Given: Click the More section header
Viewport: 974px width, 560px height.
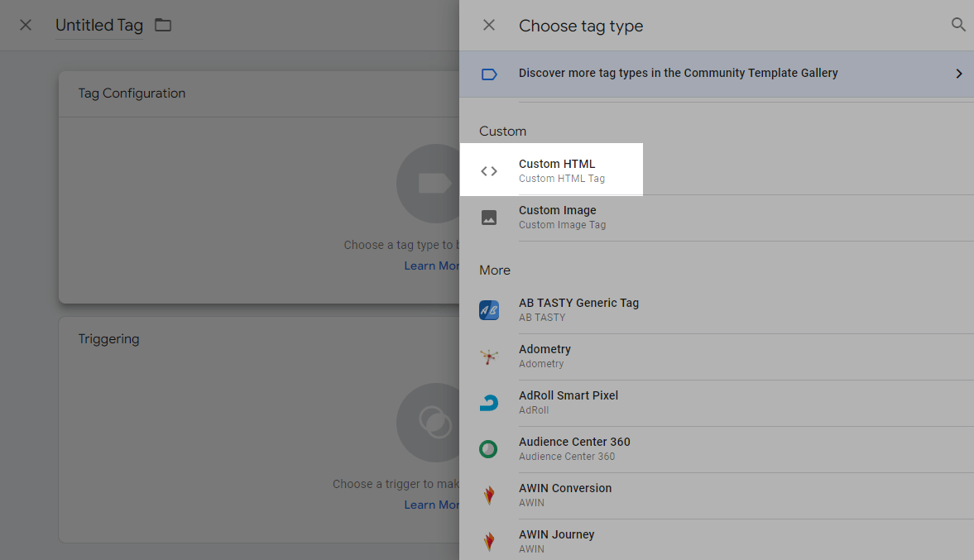Looking at the screenshot, I should tap(495, 270).
